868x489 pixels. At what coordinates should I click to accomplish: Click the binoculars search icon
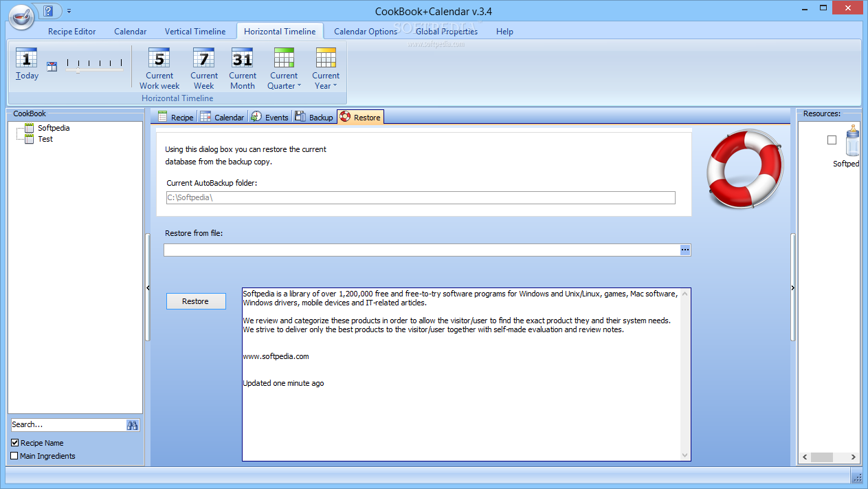tap(133, 425)
